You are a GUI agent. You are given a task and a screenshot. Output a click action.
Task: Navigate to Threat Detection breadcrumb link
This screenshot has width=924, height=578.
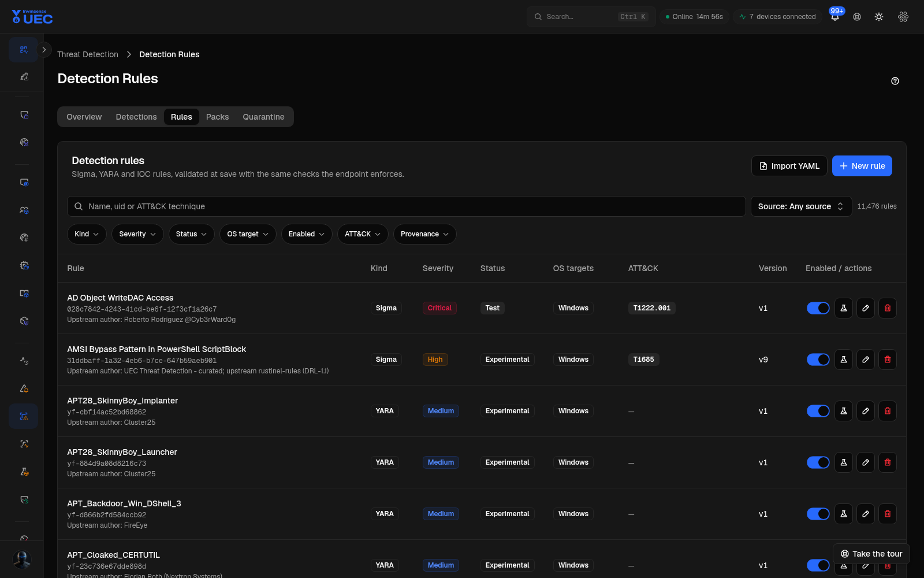point(88,54)
